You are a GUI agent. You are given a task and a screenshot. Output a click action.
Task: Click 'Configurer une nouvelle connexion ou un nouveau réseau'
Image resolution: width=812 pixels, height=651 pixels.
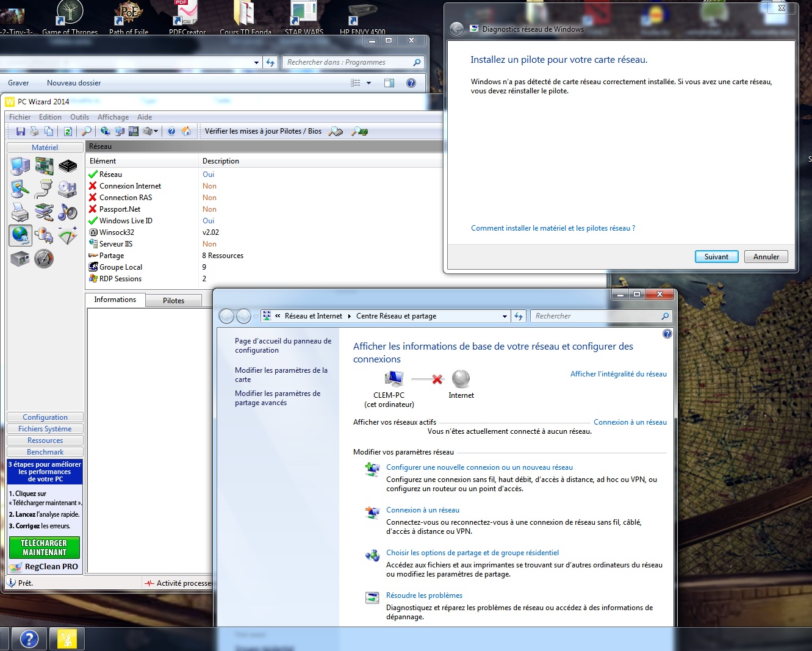pos(480,467)
